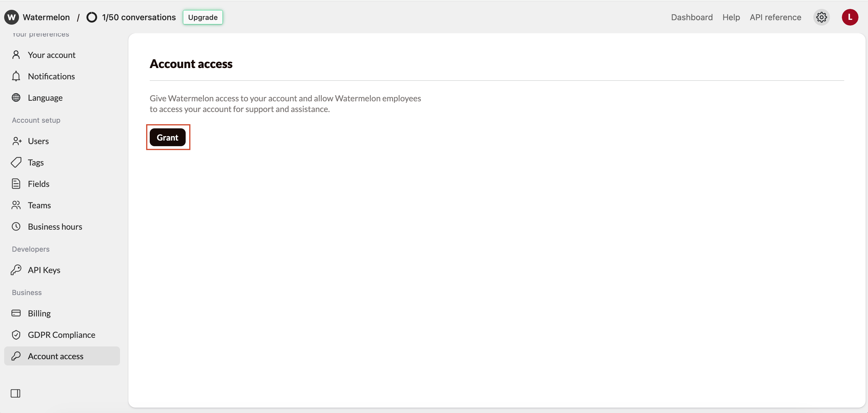
Task: Click the tag icon beside Tags
Action: [16, 163]
